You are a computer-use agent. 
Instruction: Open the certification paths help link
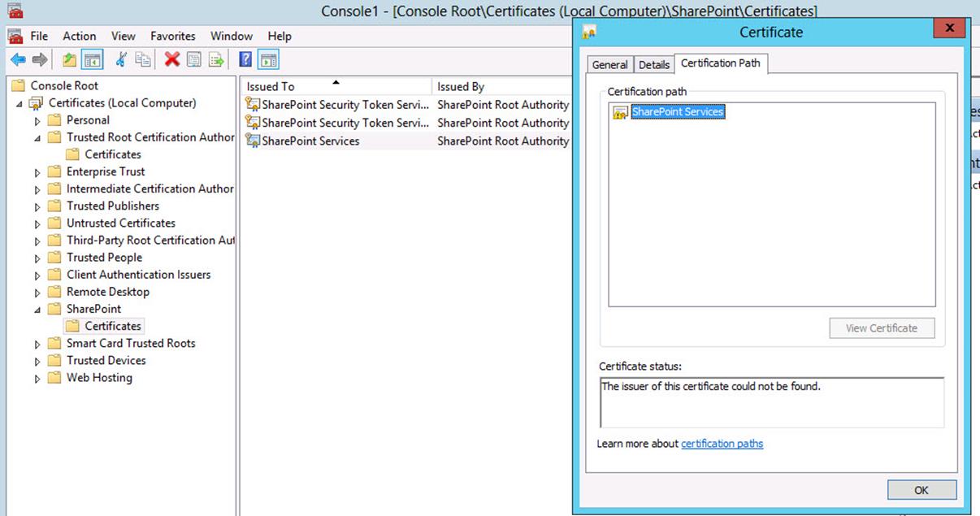click(x=722, y=444)
